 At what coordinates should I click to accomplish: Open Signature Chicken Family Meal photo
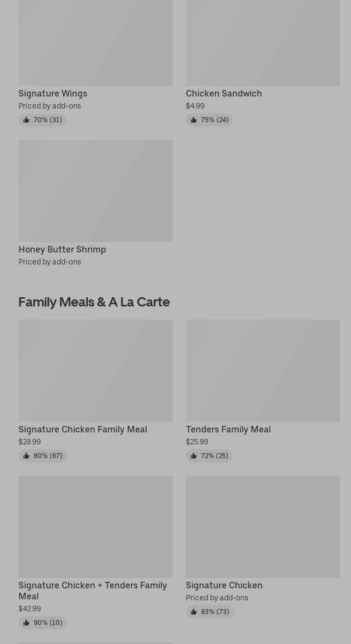pos(95,370)
